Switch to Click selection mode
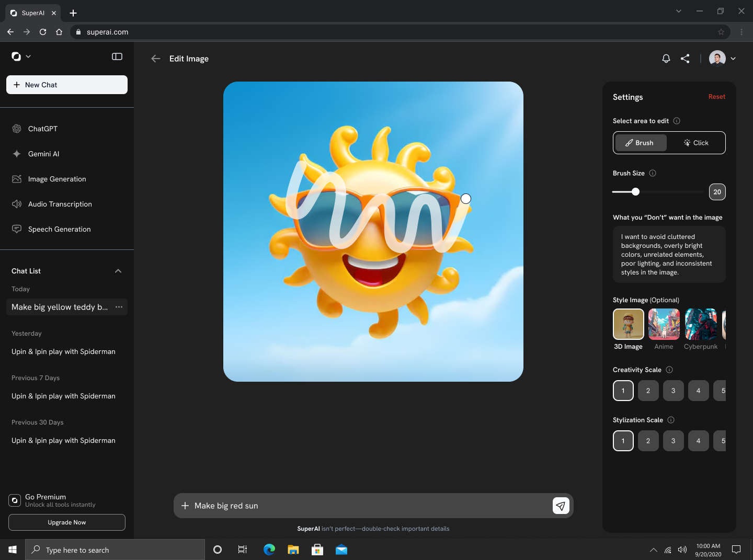Image resolution: width=753 pixels, height=560 pixels. (696, 143)
